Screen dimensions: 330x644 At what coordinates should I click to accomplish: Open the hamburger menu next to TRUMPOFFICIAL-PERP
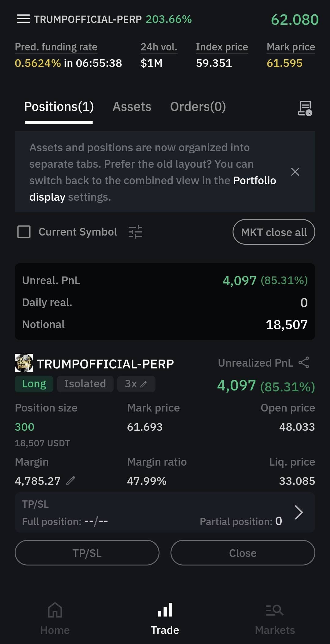tap(23, 19)
